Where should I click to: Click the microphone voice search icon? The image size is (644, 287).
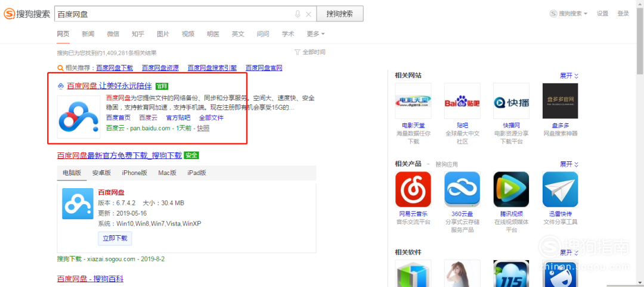click(x=298, y=14)
